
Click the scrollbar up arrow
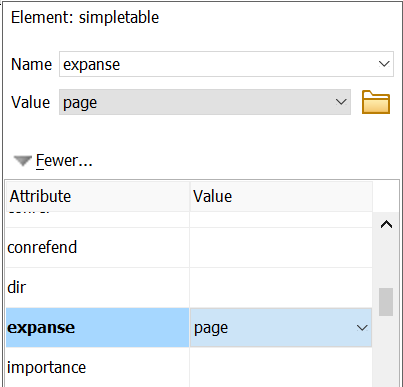[x=386, y=225]
